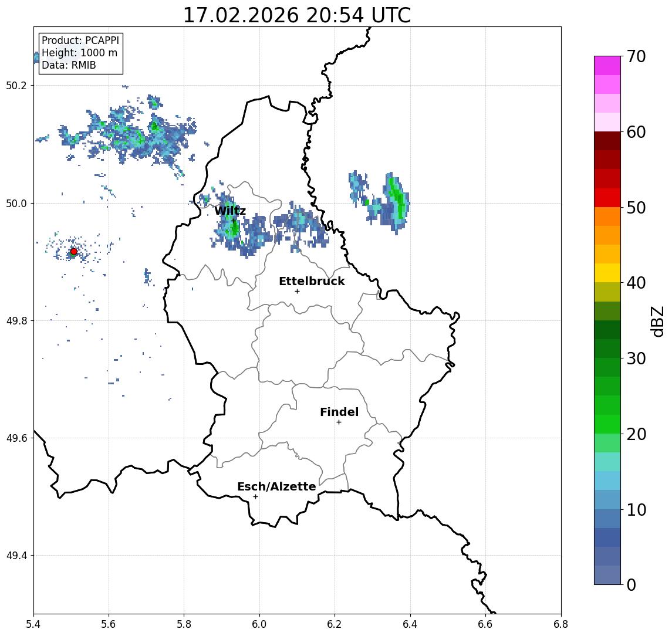Click the longitude axis label 6.2

335,624
